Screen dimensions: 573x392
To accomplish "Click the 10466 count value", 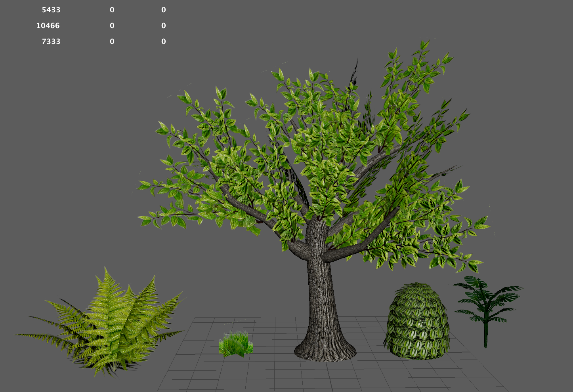I will tap(48, 26).
